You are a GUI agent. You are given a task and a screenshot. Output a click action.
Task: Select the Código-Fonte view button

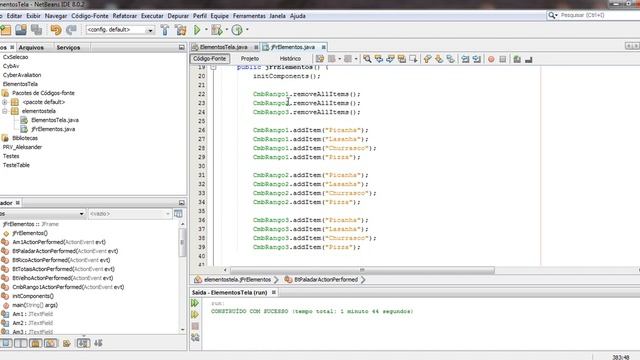click(x=209, y=59)
